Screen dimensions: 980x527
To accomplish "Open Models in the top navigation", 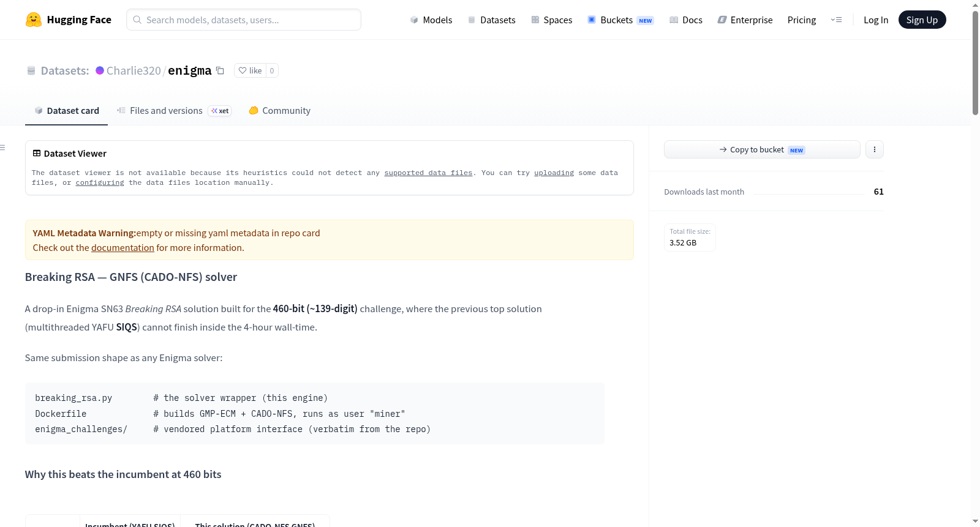I will click(431, 20).
